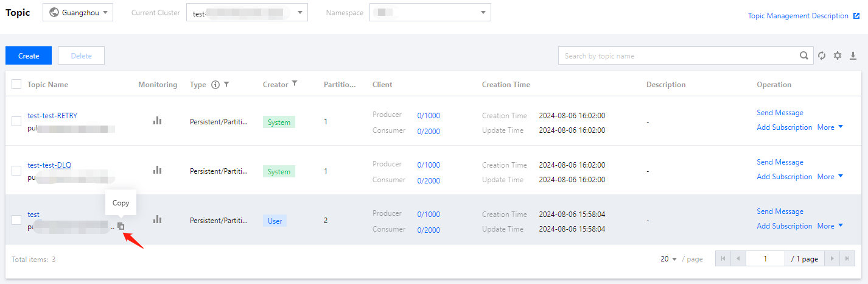The height and width of the screenshot is (284, 868).
Task: Tick the checkbox for test-test-DLQ
Action: click(x=16, y=171)
